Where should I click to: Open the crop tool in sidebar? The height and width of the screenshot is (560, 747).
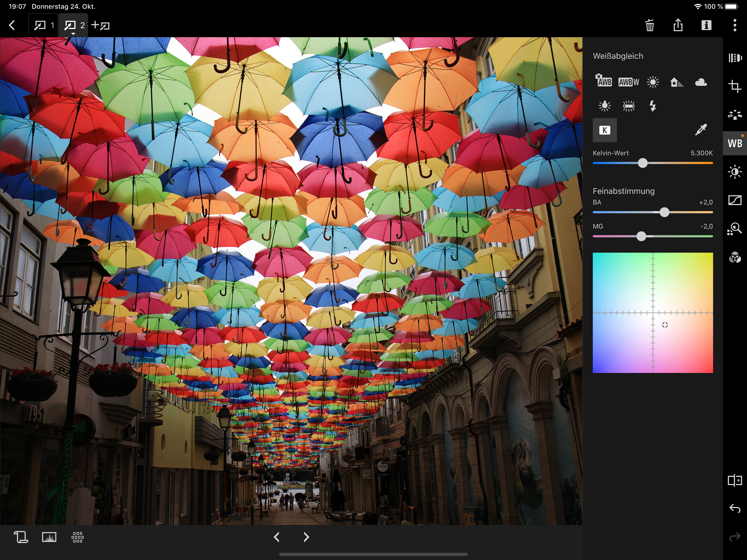click(734, 86)
